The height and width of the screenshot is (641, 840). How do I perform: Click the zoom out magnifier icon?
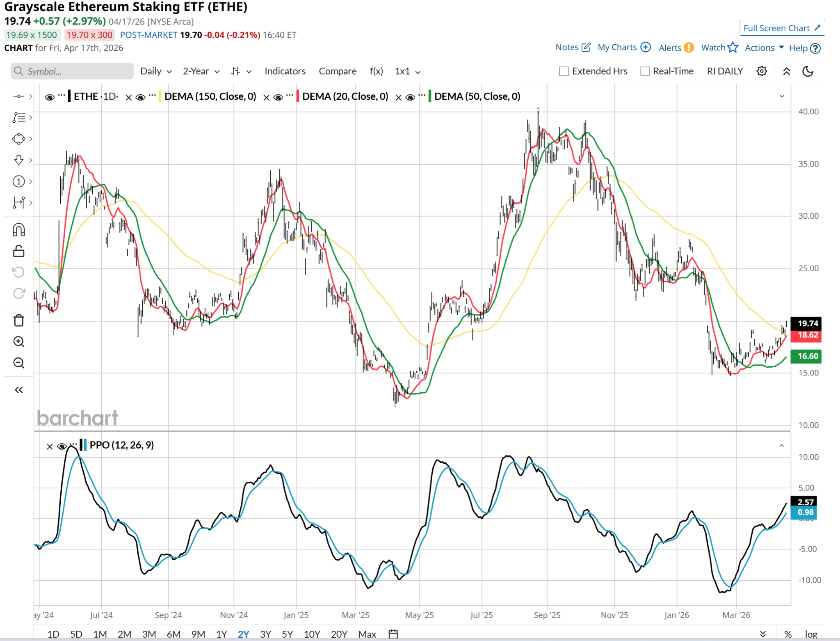[x=19, y=363]
